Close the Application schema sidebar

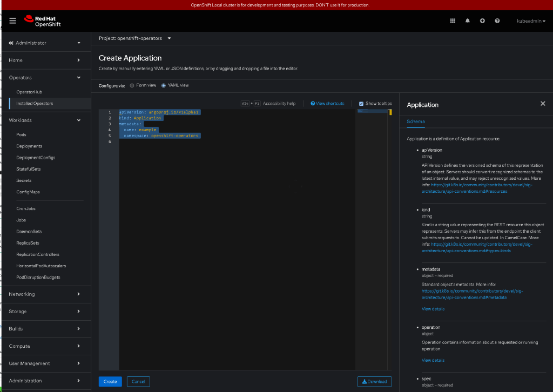click(x=543, y=104)
